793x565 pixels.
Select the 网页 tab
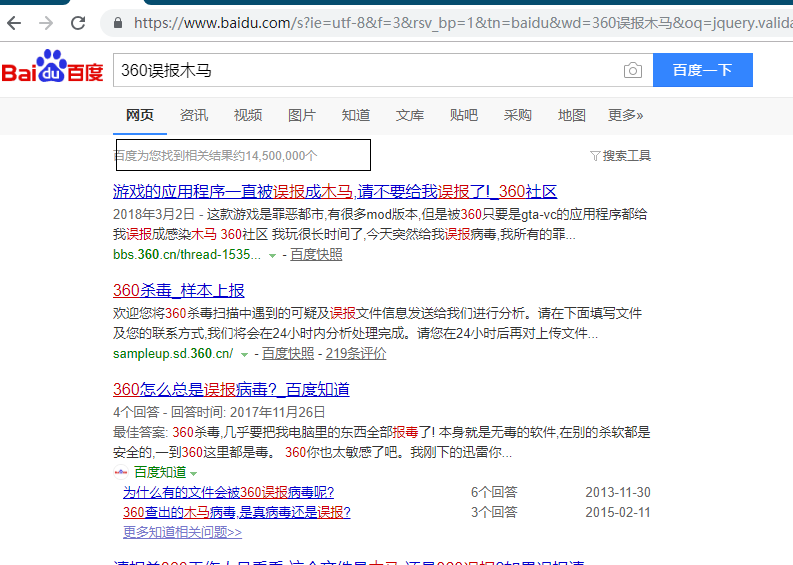coord(140,115)
